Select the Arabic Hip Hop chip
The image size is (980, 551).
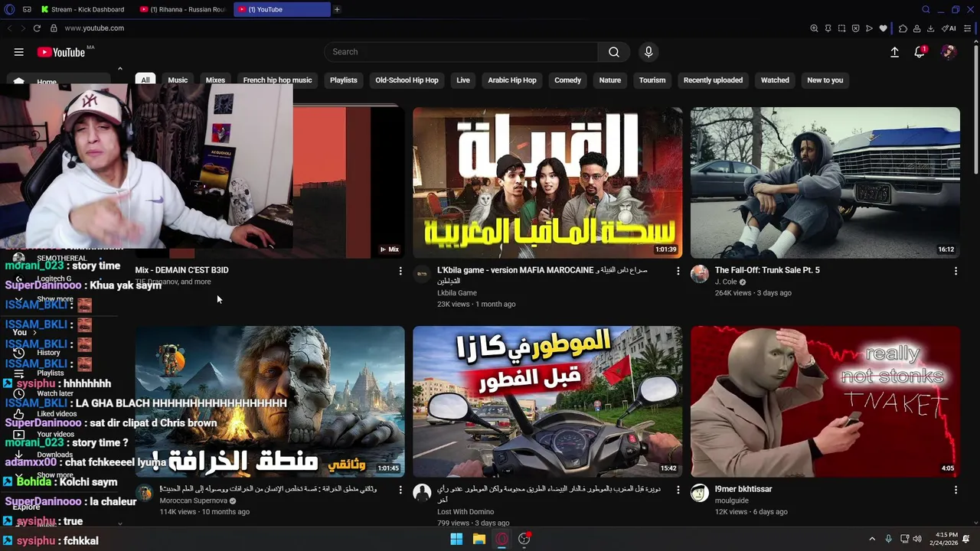[x=512, y=80]
